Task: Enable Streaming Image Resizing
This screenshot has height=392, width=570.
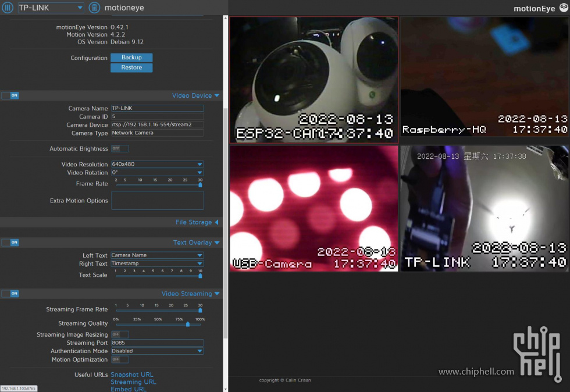Action: pyautogui.click(x=120, y=334)
